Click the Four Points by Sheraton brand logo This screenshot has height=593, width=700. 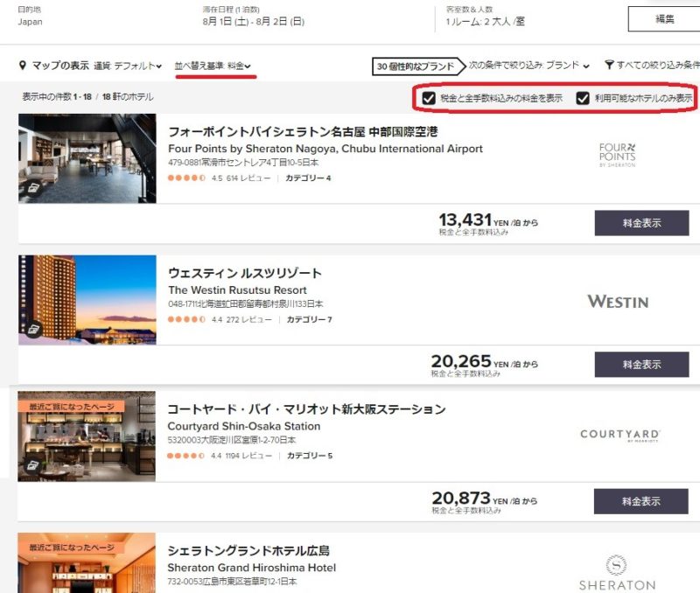coord(618,155)
